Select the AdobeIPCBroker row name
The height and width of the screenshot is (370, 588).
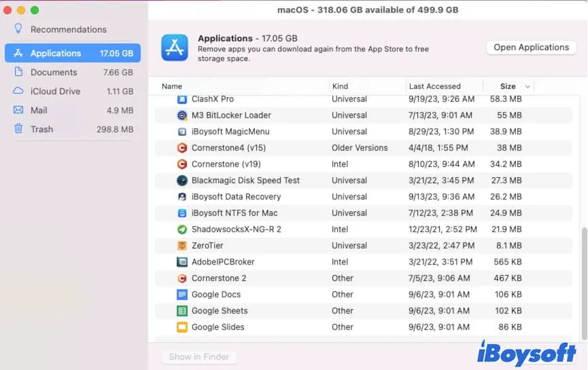pos(223,262)
